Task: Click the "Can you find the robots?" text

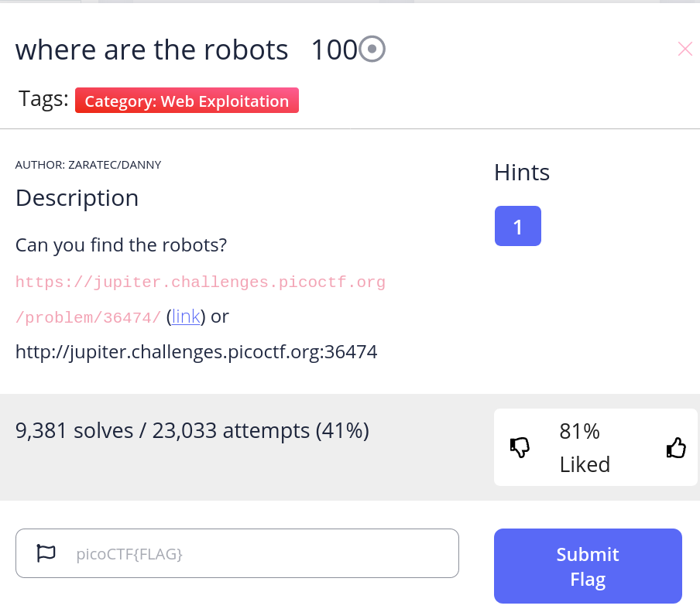Action: pos(121,245)
